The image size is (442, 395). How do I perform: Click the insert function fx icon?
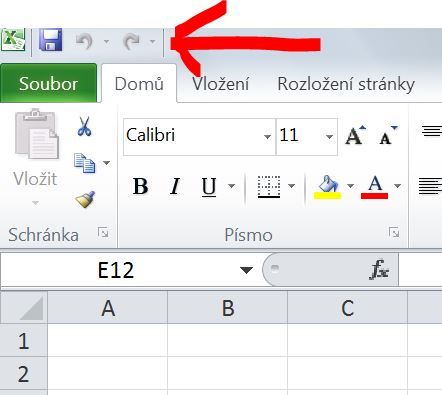(380, 269)
